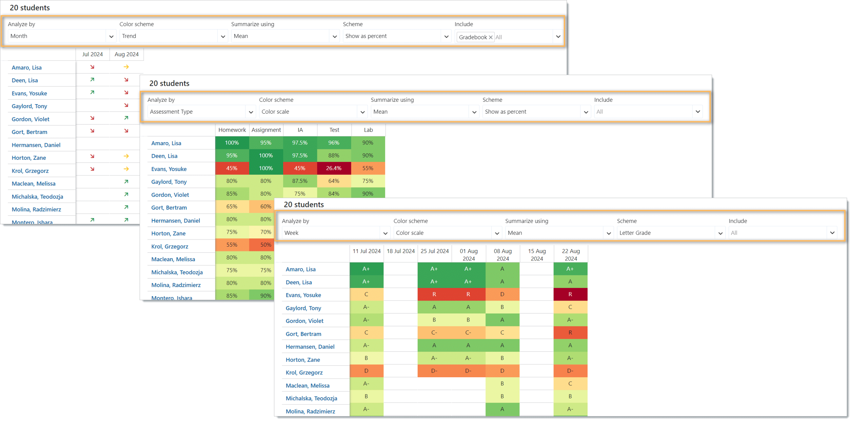Click Evans, Yosuke's R grade for 22 Aug
The width and height of the screenshot is (868, 421).
[570, 294]
